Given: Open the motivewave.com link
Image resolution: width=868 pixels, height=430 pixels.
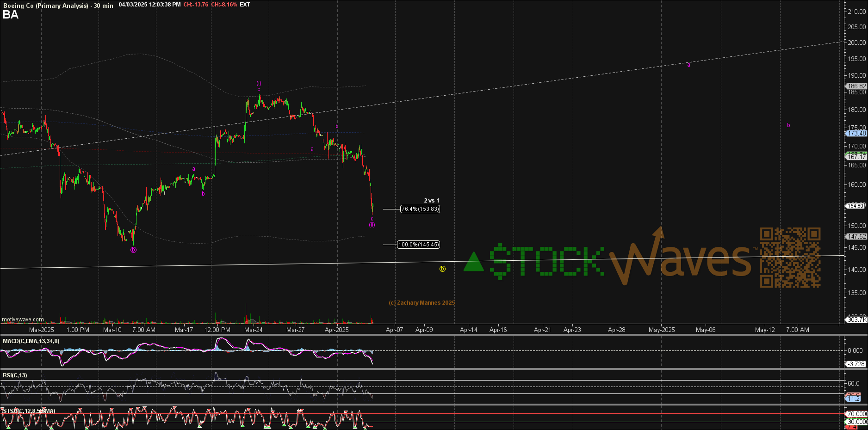Looking at the screenshot, I should pyautogui.click(x=23, y=319).
